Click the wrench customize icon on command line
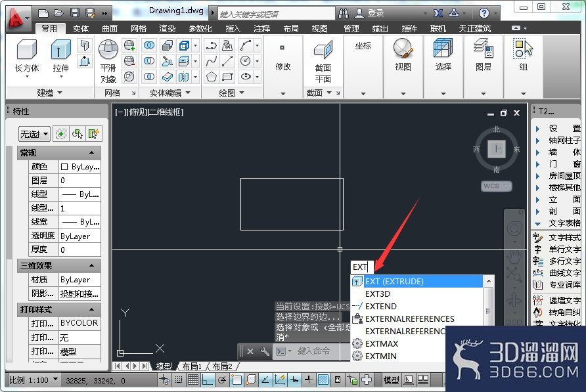Viewport: 586px width, 392px height. [265, 351]
